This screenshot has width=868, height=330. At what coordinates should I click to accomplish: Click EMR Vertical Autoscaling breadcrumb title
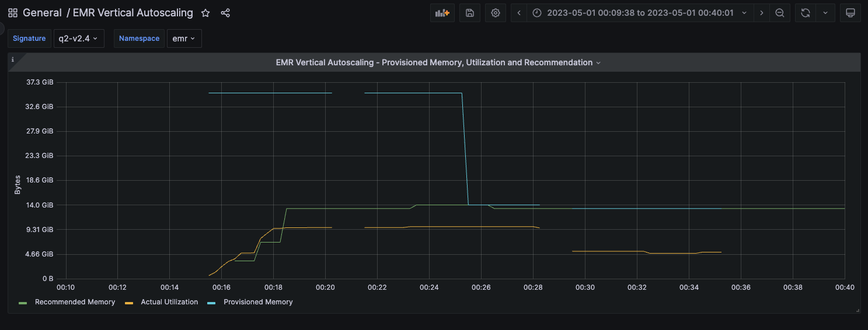pos(133,13)
